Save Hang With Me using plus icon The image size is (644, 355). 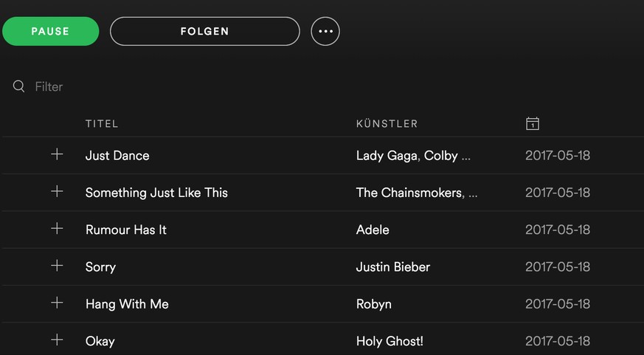(x=57, y=303)
